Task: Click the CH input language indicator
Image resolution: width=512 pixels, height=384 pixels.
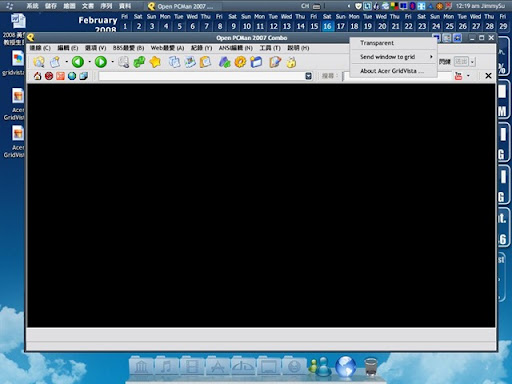Action: point(305,6)
